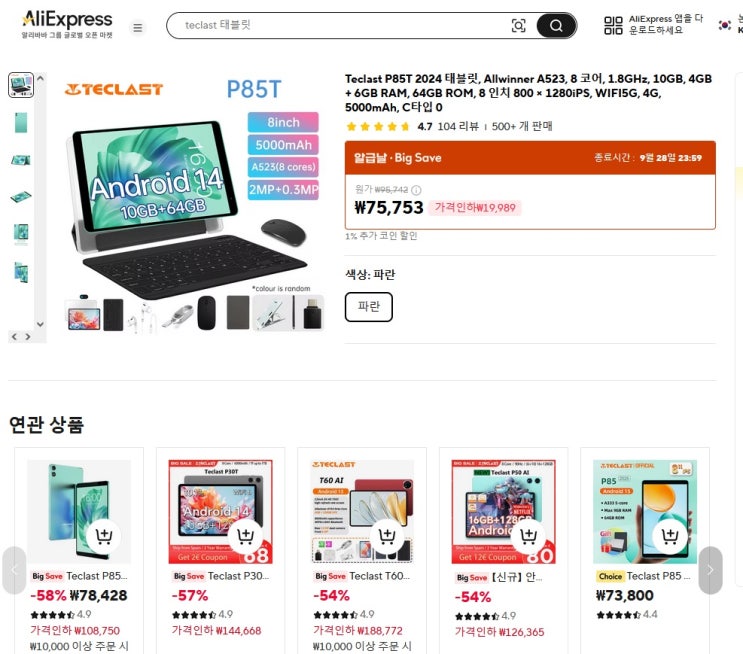The height and width of the screenshot is (654, 743).
Task: Open the 104 리뷰 reviews link
Action: click(458, 127)
